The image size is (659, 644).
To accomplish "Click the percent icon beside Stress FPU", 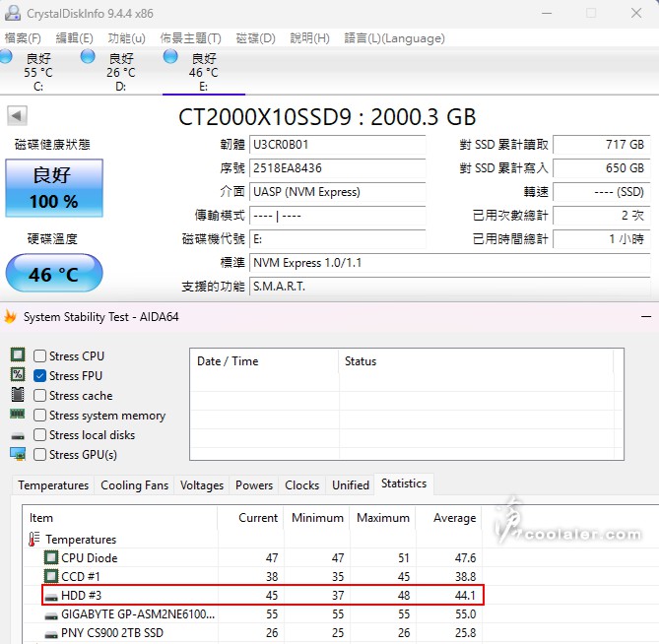I will point(18,375).
